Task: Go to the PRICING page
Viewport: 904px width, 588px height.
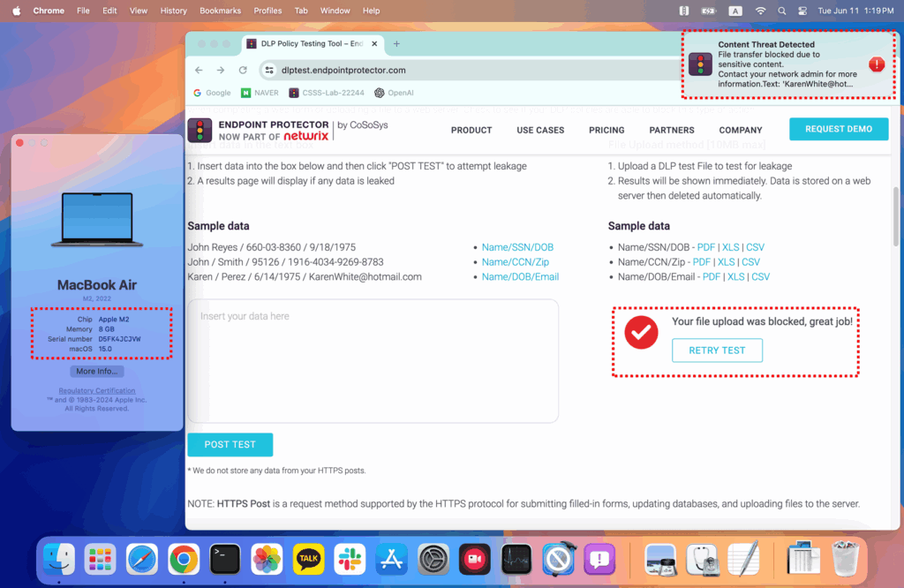Action: 606,131
